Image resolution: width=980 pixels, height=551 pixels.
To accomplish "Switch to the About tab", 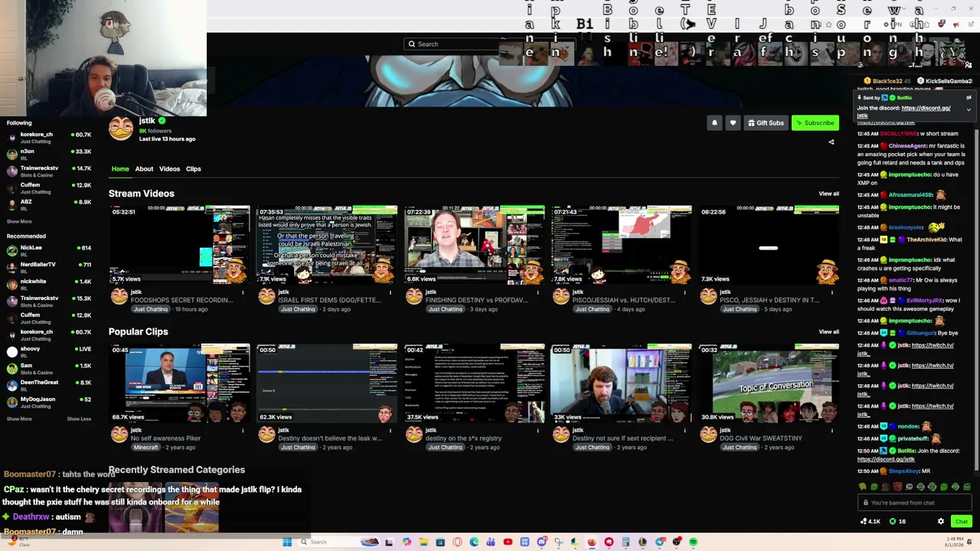I will point(144,169).
